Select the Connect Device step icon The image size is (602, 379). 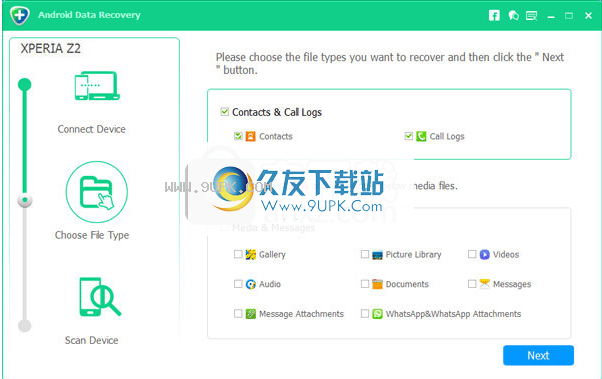tap(97, 86)
